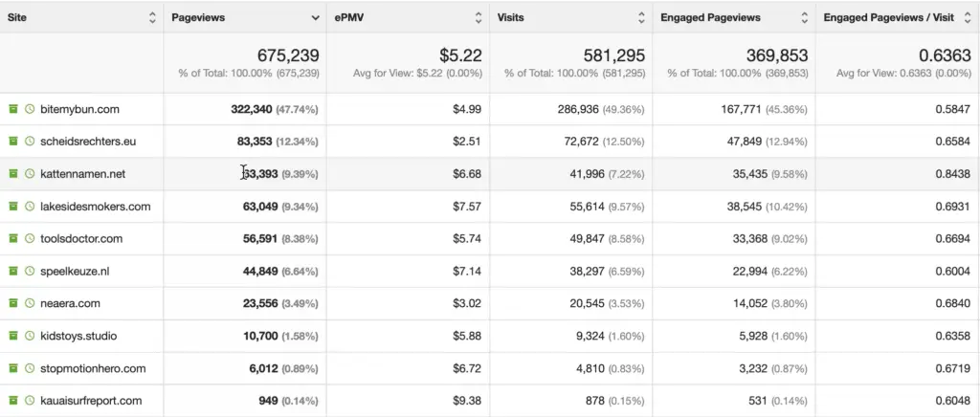
Task: Sort by Site using its sort arrows
Action: pyautogui.click(x=152, y=17)
